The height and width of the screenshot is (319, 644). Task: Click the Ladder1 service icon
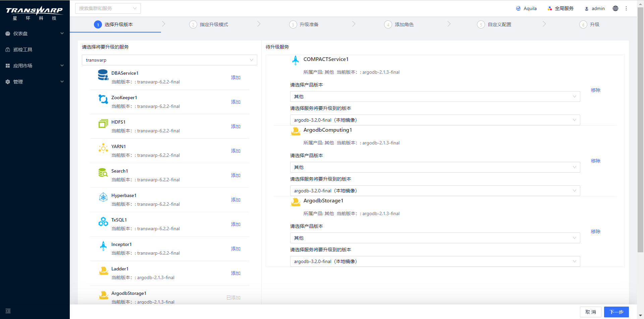[x=103, y=270]
